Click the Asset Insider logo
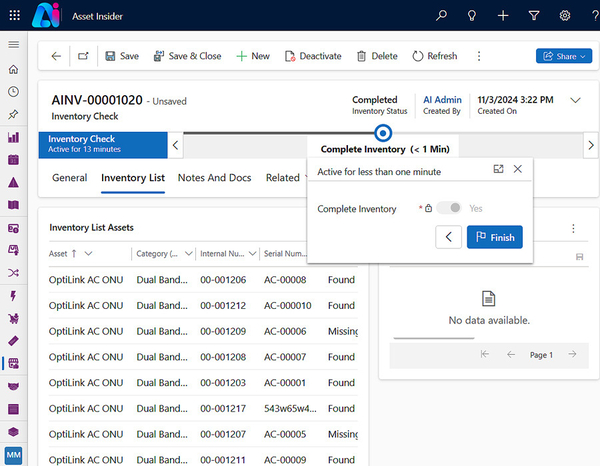 click(x=46, y=15)
